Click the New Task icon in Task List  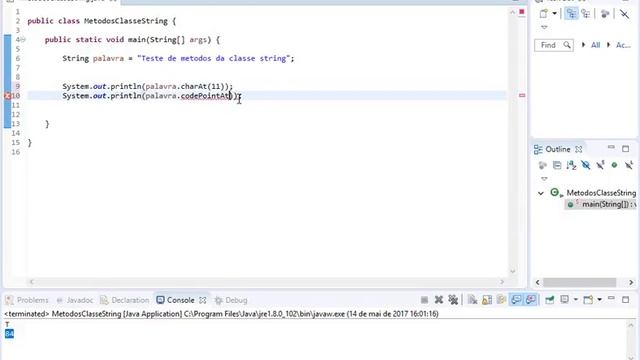(544, 13)
